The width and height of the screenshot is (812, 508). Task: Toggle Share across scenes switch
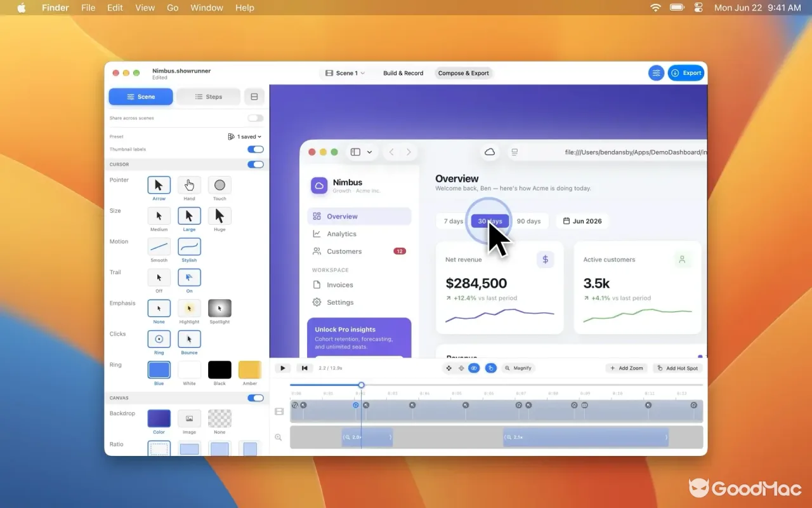tap(256, 118)
